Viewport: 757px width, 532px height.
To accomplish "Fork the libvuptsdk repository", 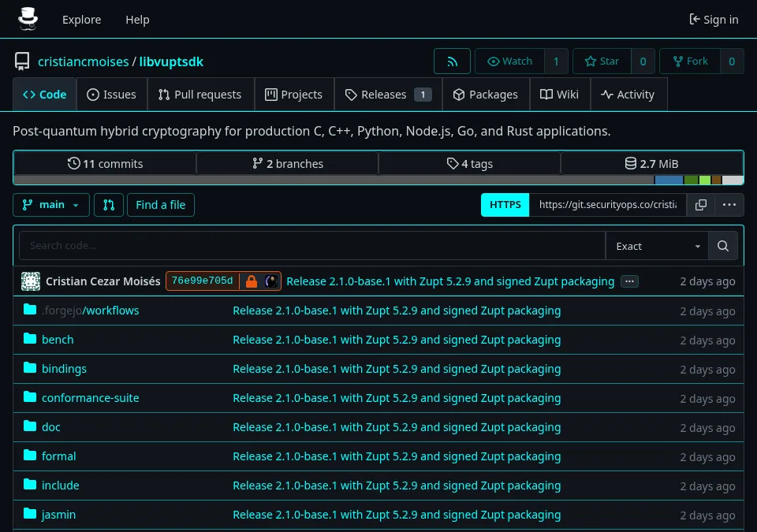I will point(690,61).
